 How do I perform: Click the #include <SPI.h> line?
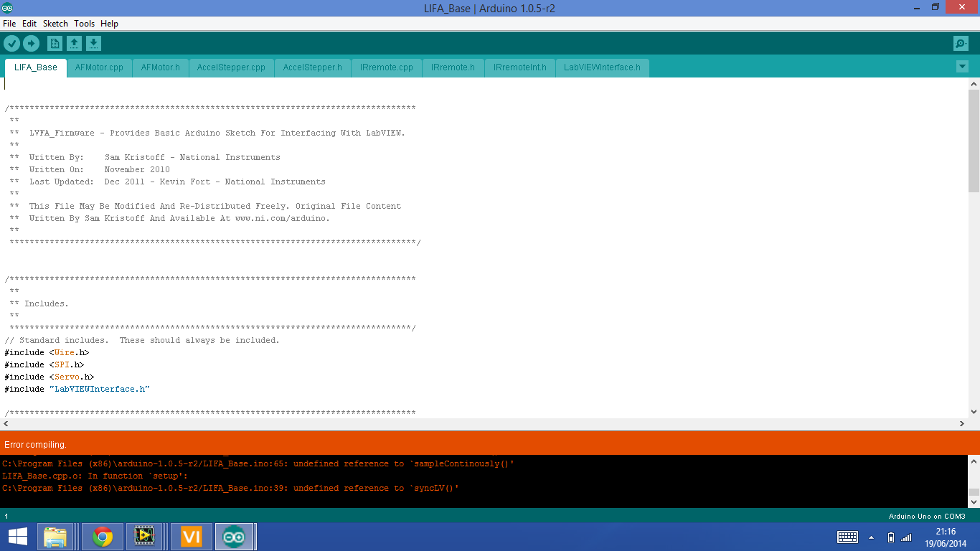pos(44,364)
